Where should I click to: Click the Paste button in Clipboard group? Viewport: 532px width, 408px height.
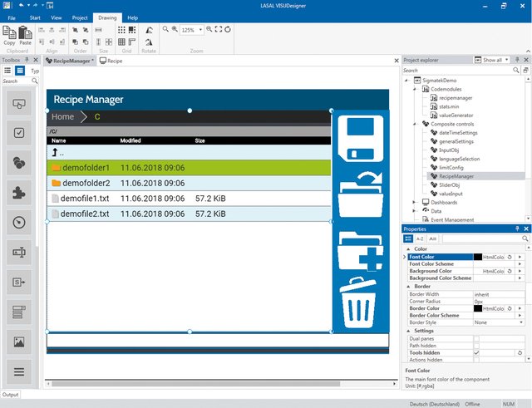pos(26,36)
